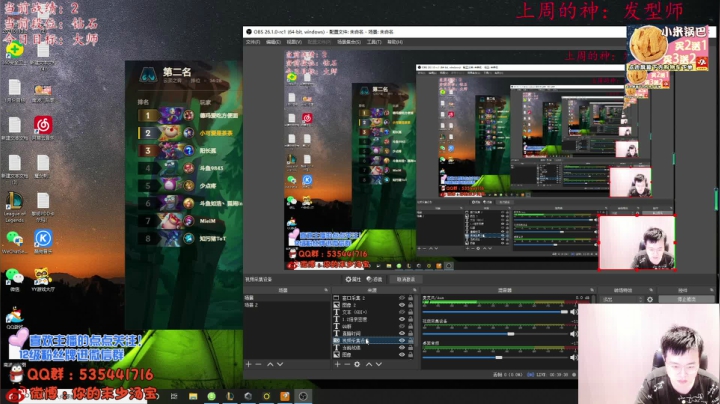Pop out the sources dock panel
This screenshot has height=404, width=720.
(x=414, y=290)
